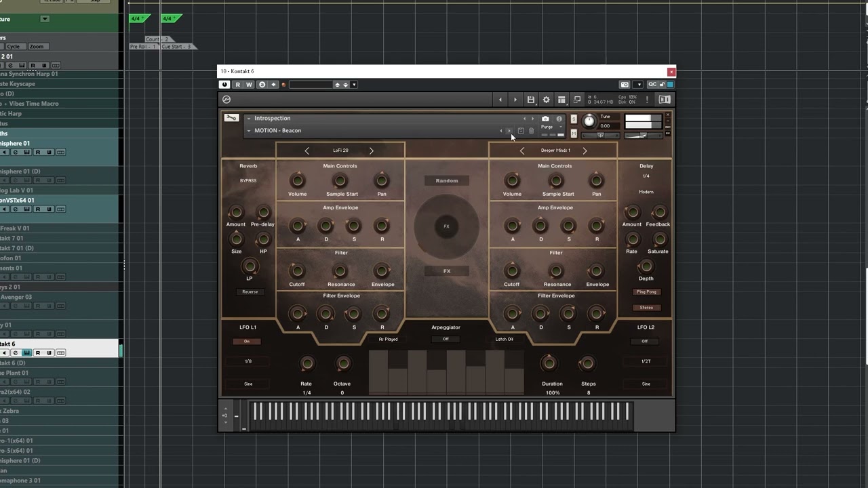Click the instrument pan slider under Tune

600,135
